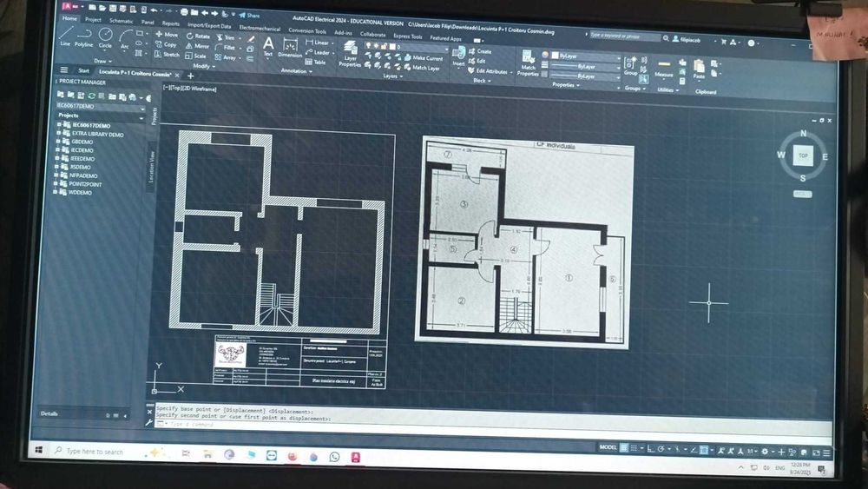Viewport: 868px width, 489px height.
Task: Toggle object snap in status bar
Action: [703, 450]
